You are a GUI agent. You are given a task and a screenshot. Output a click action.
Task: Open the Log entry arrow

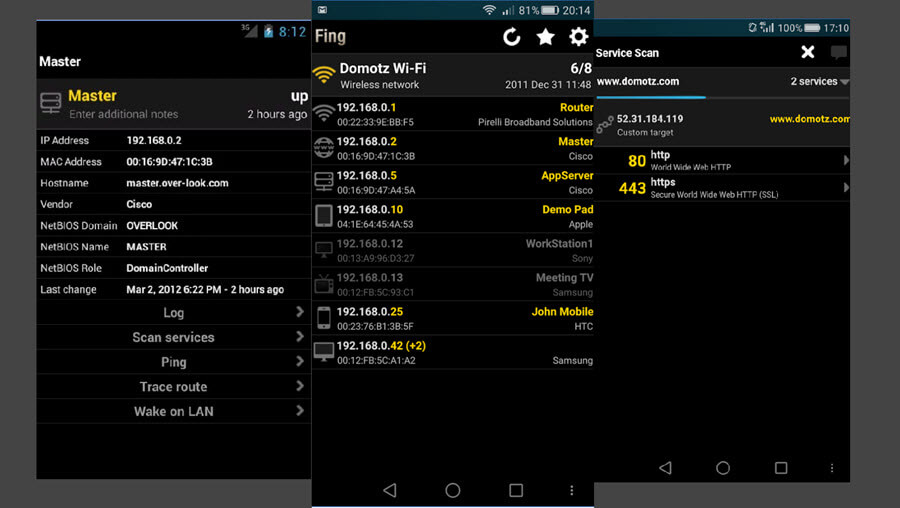coord(300,312)
